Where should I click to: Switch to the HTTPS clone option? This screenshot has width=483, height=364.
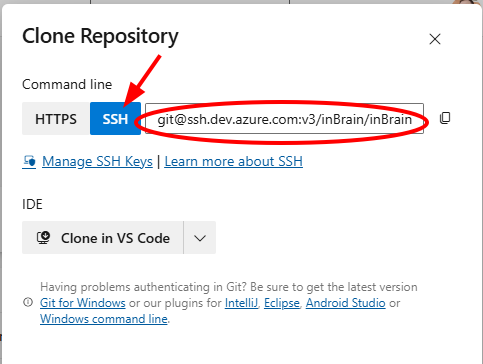[56, 119]
